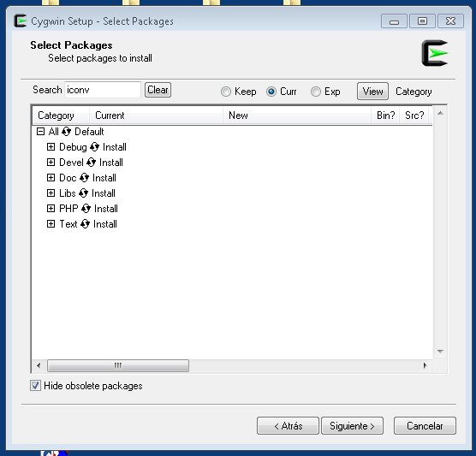Screen dimensions: 476x456
Task: Toggle the cycle icon for Doc category
Action: [84, 178]
